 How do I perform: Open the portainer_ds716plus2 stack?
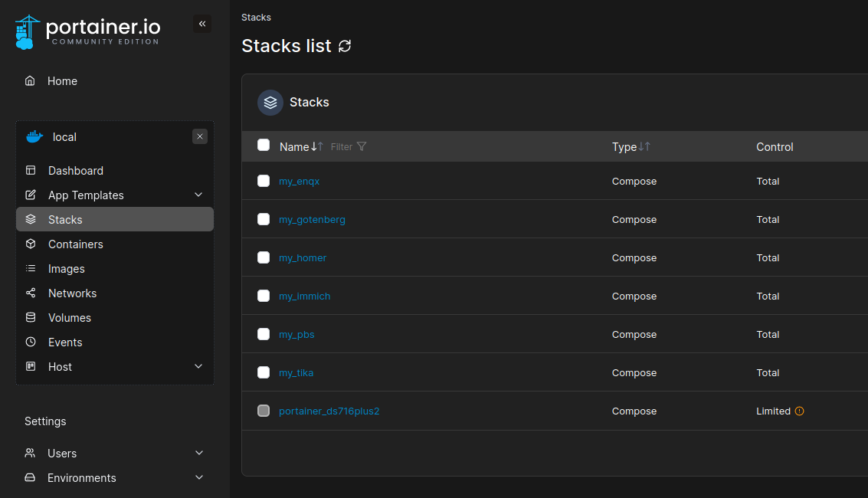[329, 411]
